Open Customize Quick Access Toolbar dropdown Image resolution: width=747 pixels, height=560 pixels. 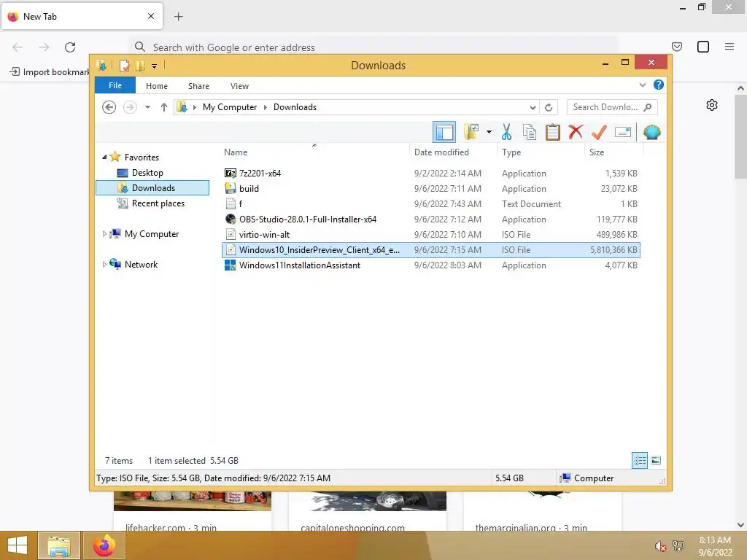coord(155,66)
